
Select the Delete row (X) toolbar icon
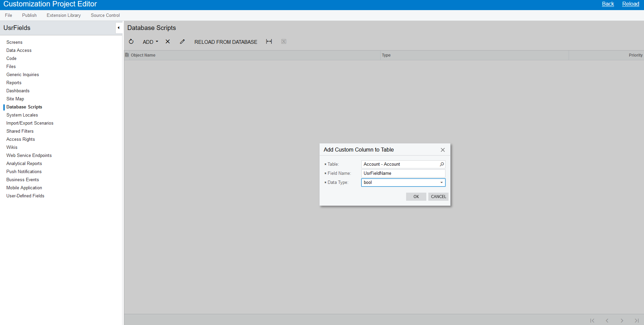tap(168, 41)
